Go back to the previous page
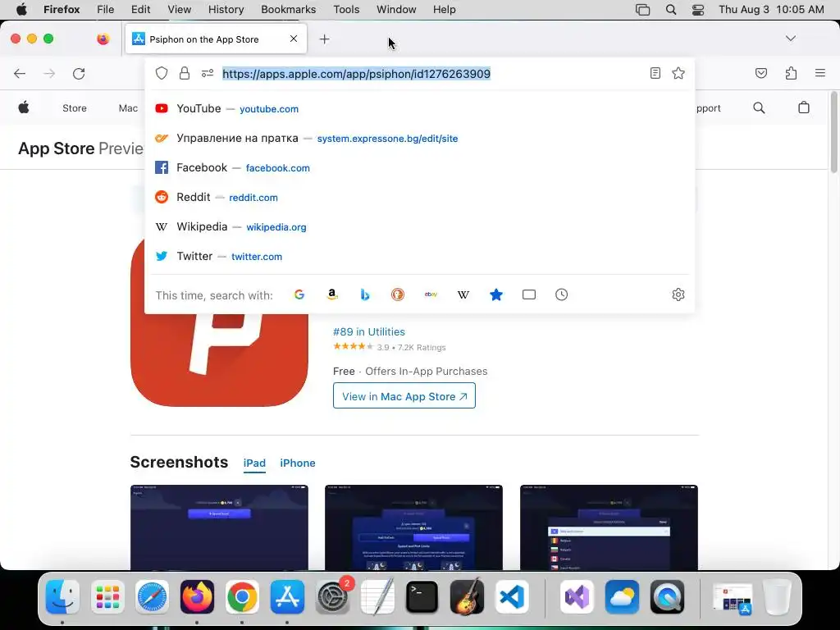 (x=20, y=73)
